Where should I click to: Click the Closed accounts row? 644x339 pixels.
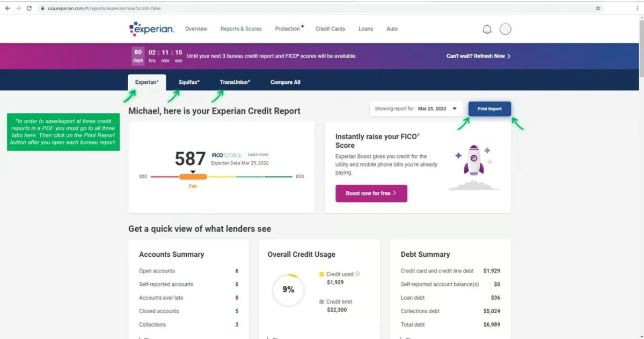pyautogui.click(x=189, y=311)
